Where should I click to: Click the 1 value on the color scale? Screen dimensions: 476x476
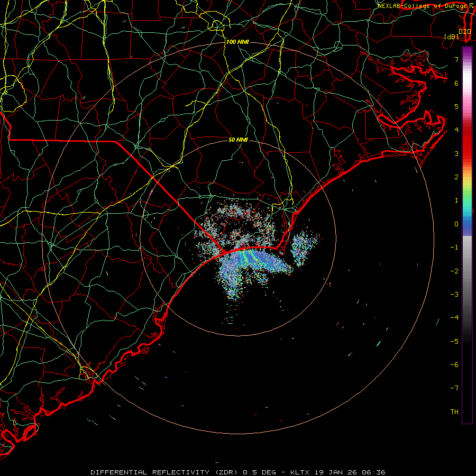pos(456,200)
